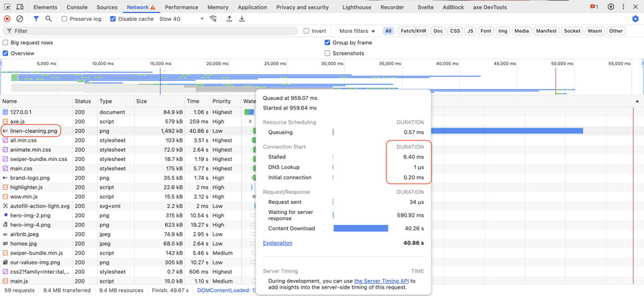This screenshot has height=296, width=644.
Task: Import HAR file with upload icon
Action: coord(229,19)
